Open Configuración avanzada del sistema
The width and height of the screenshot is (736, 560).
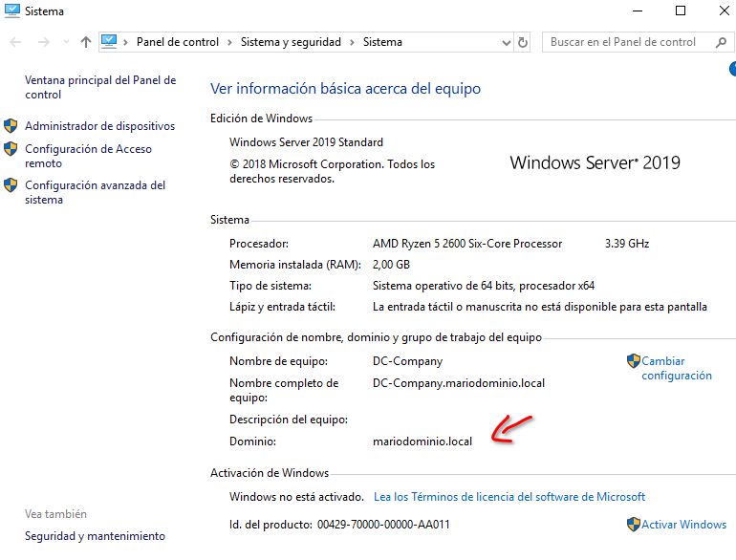pos(96,192)
